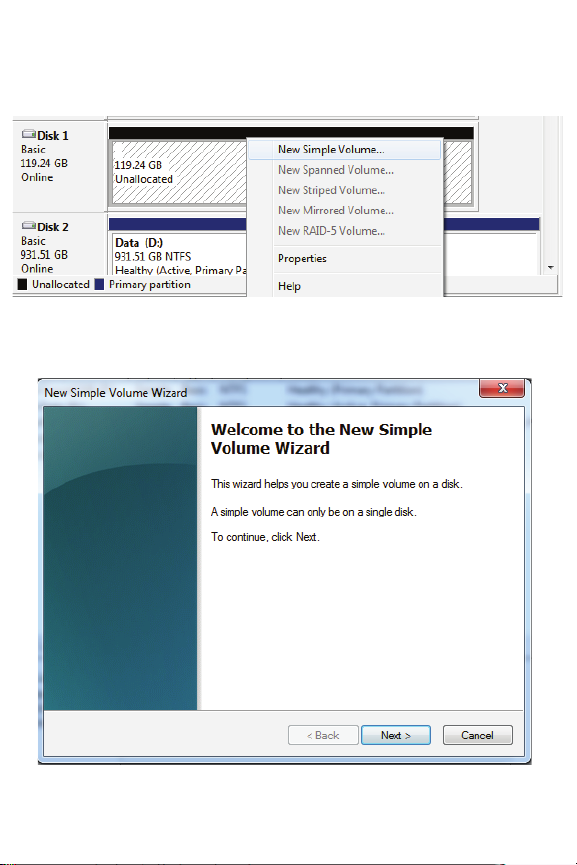The width and height of the screenshot is (577, 865).
Task: Click the Disk 1 drive icon
Action: coord(29,134)
